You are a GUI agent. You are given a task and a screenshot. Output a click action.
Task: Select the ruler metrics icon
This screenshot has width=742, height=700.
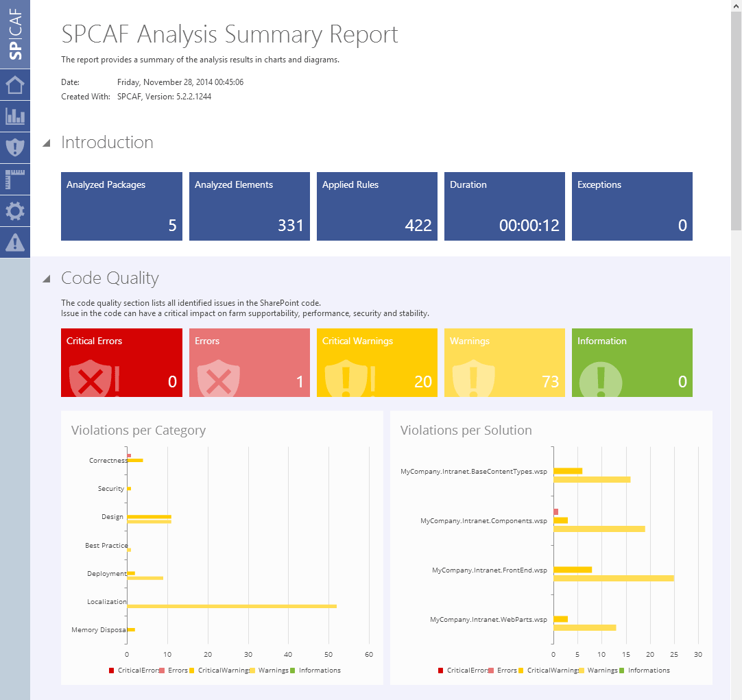tap(14, 179)
